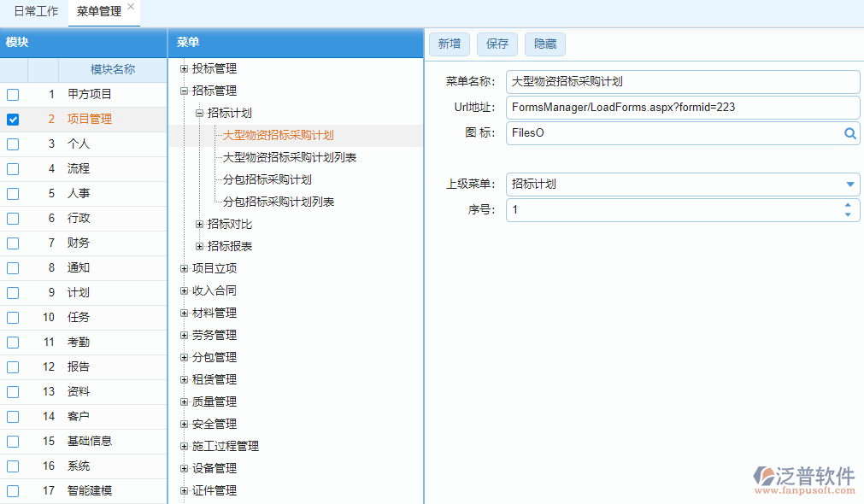The height and width of the screenshot is (504, 864).
Task: Switch to the 日常工作 tab
Action: pyautogui.click(x=36, y=12)
